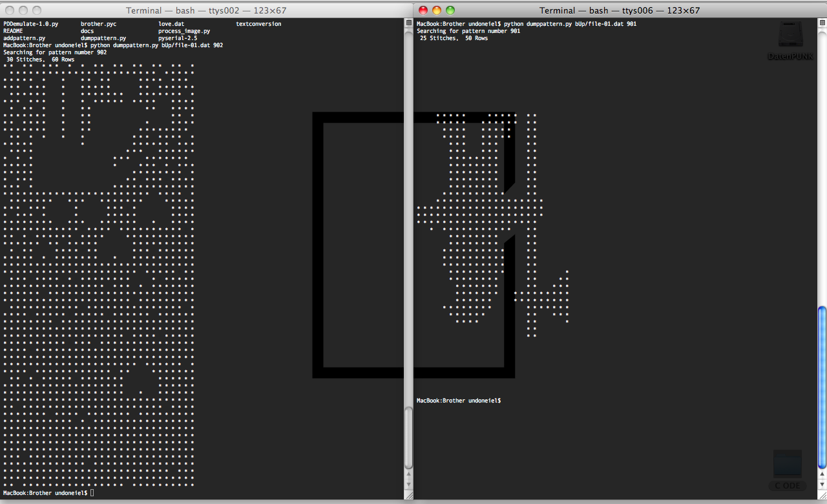This screenshot has height=504, width=827.
Task: Select the CODE drive icon on desktop
Action: 788,470
